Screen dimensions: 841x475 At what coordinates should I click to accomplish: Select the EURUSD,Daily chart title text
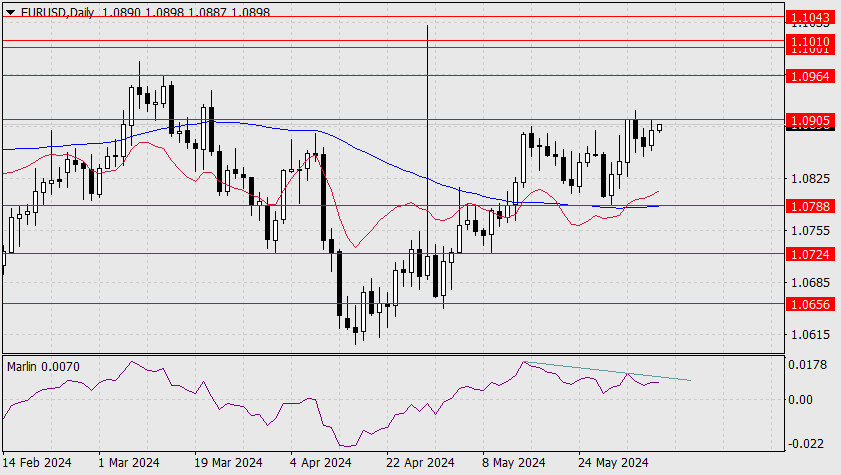coord(57,12)
